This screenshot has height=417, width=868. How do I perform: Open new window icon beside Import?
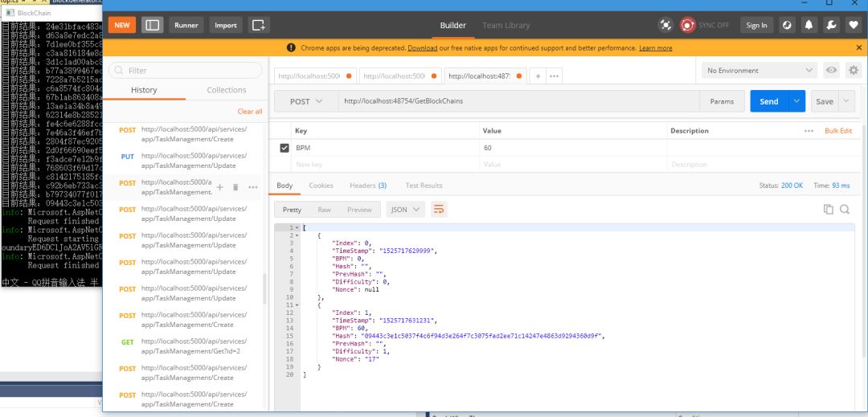(259, 25)
